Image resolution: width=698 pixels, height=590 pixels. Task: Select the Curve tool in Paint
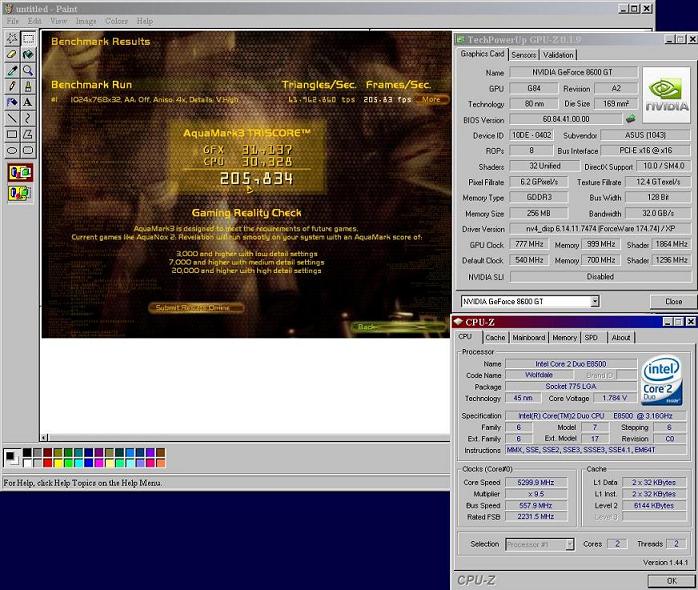click(28, 118)
